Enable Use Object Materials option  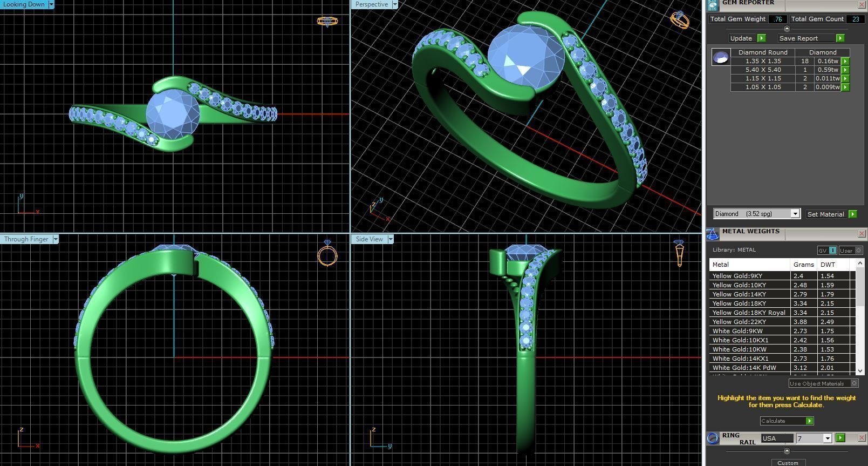point(823,383)
